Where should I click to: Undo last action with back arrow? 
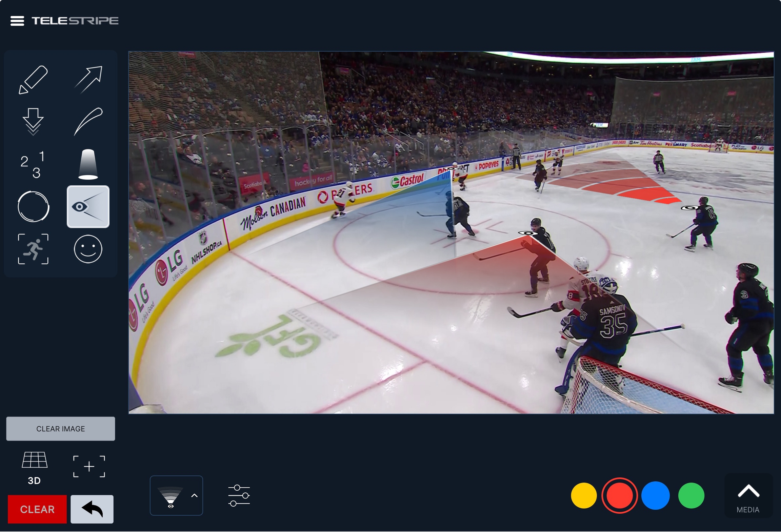(x=92, y=509)
